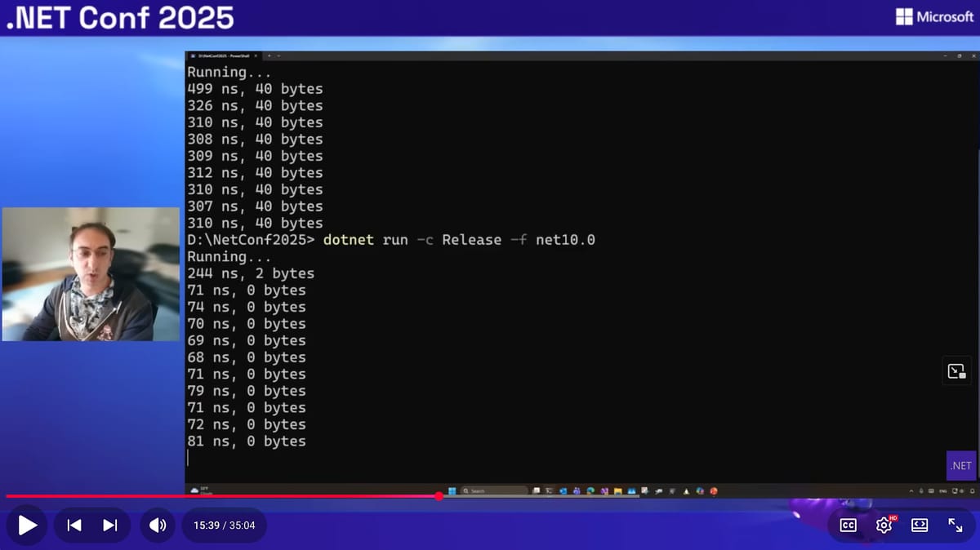The image size is (980, 550).
Task: Play the paused video
Action: [x=28, y=526]
